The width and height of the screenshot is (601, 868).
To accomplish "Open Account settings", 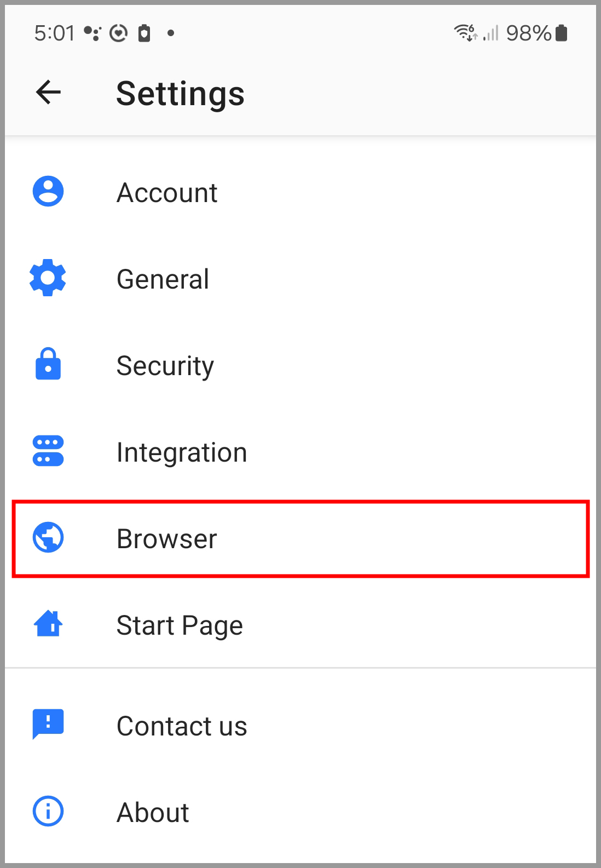I will point(300,192).
